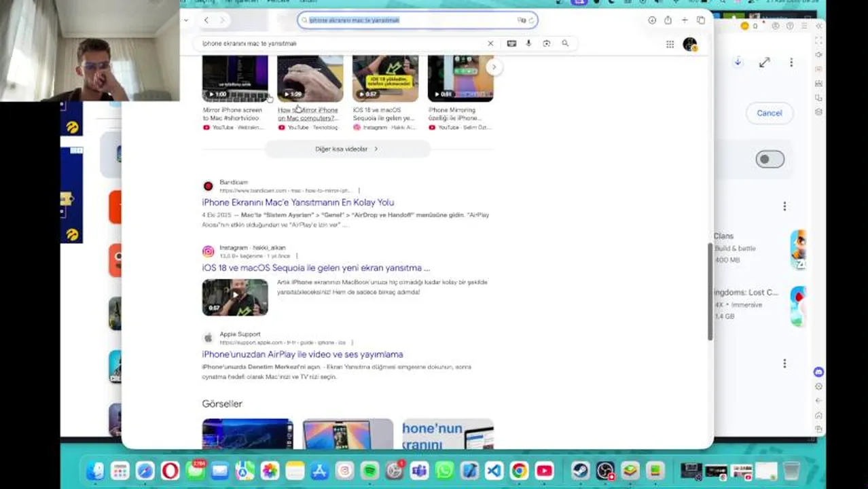This screenshot has width=868, height=489.
Task: Go back in Safari history
Action: tap(206, 20)
